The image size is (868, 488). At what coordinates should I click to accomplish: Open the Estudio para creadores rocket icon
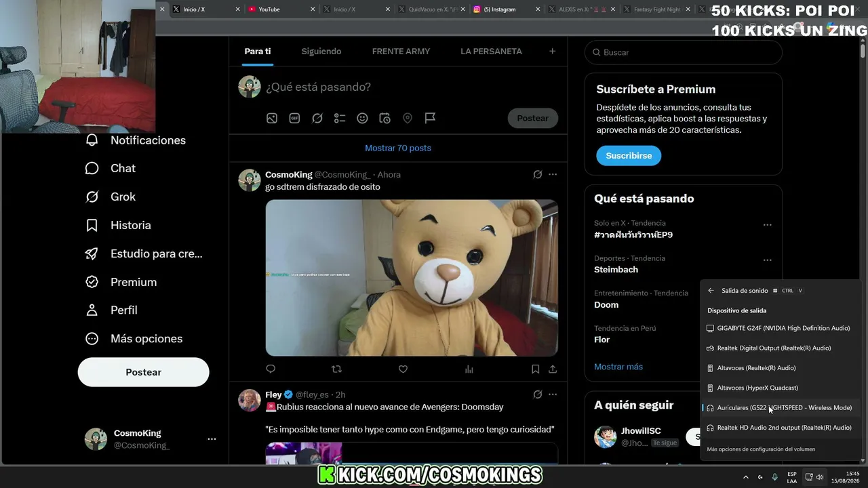point(92,253)
